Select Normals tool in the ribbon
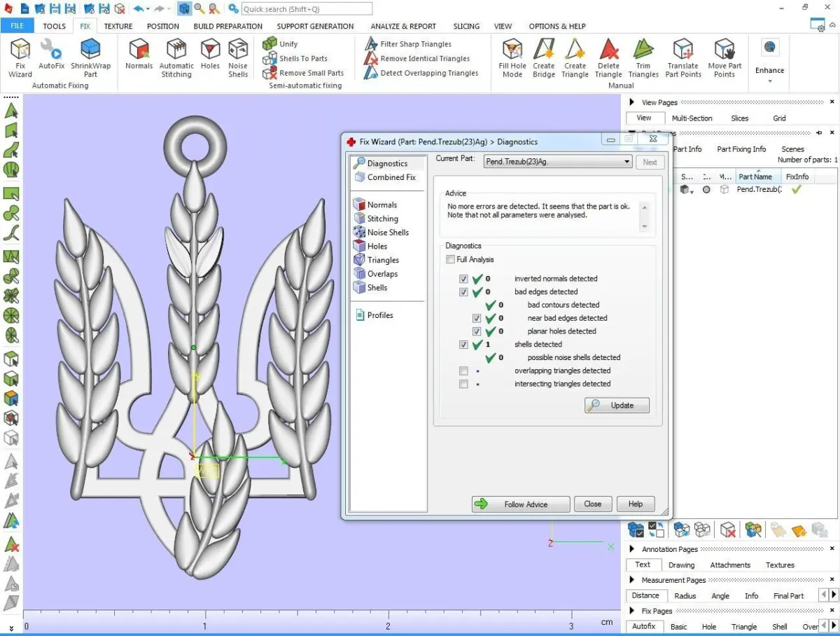 coord(139,54)
